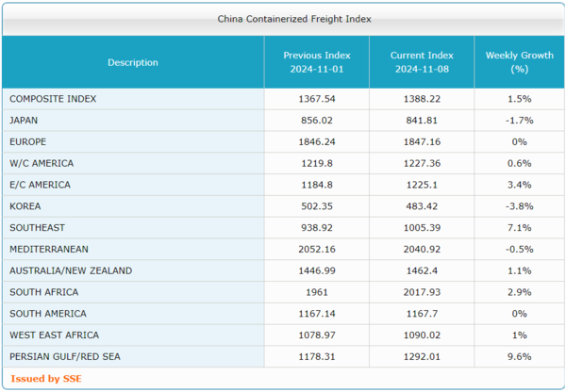The image size is (566, 392).
Task: Click the SOUTH AMERICA row label
Action: 47,314
